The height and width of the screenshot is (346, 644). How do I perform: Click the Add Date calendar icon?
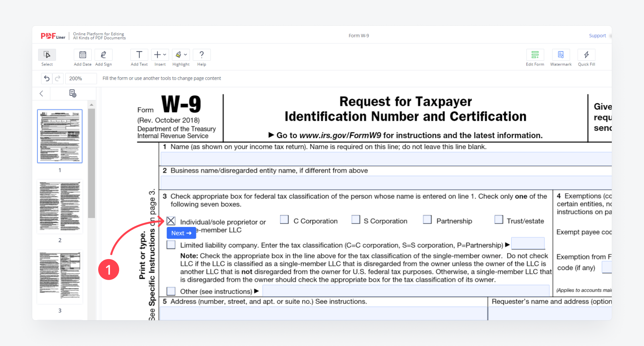coord(83,55)
